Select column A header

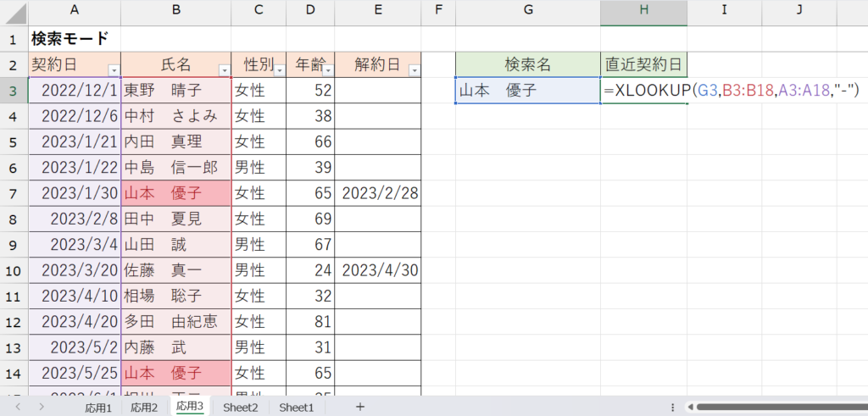(75, 13)
